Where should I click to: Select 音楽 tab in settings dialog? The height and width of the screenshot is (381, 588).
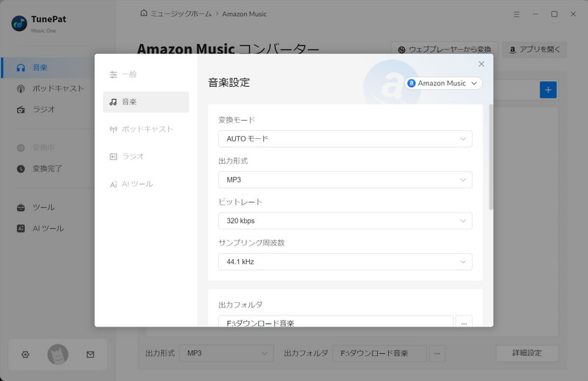146,102
